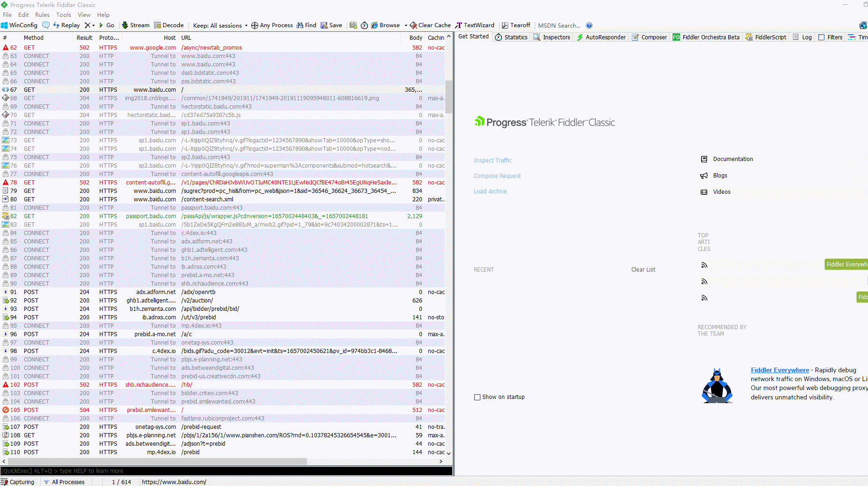Click the online status icon at toolbar end

tap(863, 25)
